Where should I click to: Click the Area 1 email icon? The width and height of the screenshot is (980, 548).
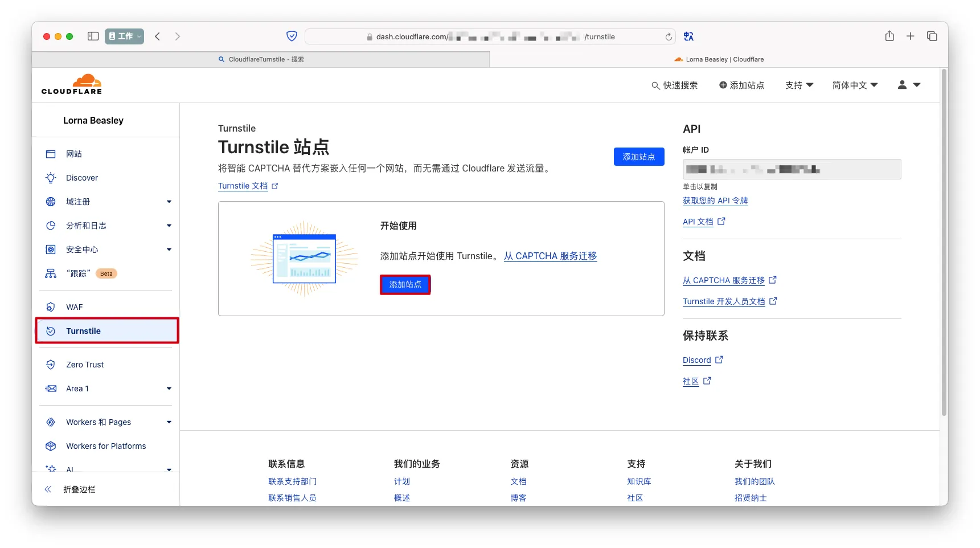tap(51, 388)
